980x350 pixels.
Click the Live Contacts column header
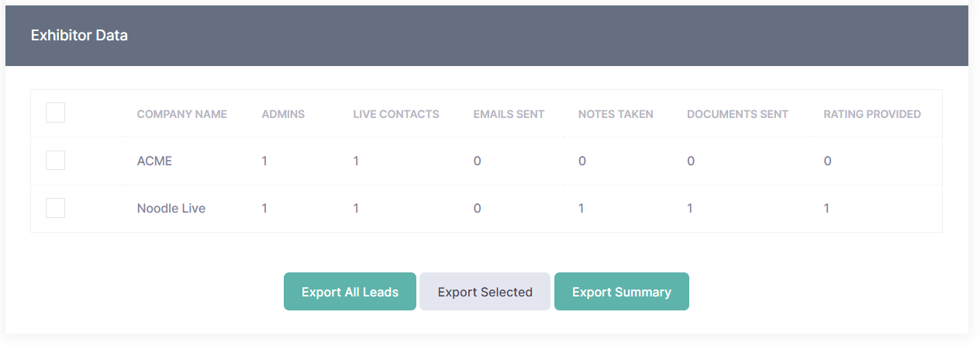pos(395,114)
